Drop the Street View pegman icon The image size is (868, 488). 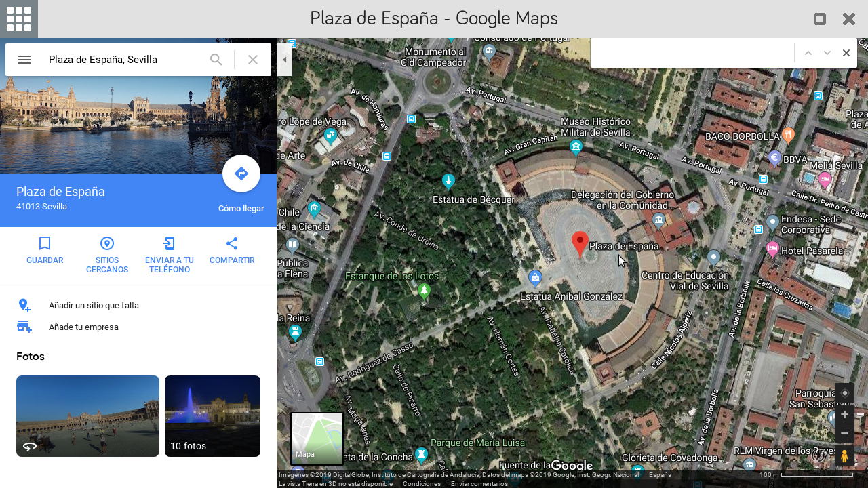coord(844,456)
